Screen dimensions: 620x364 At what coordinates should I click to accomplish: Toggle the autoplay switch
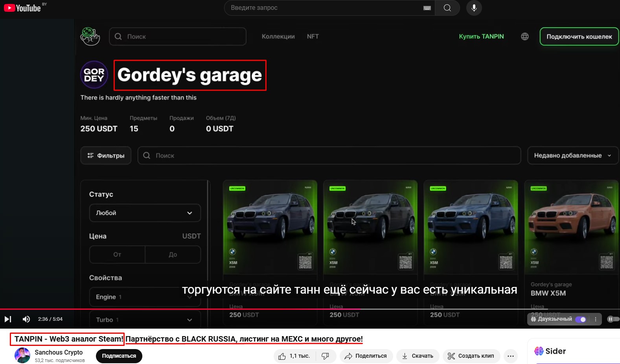pyautogui.click(x=613, y=319)
